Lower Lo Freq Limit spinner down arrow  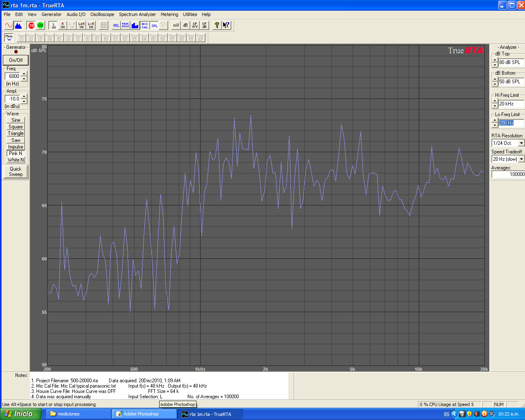(x=495, y=126)
